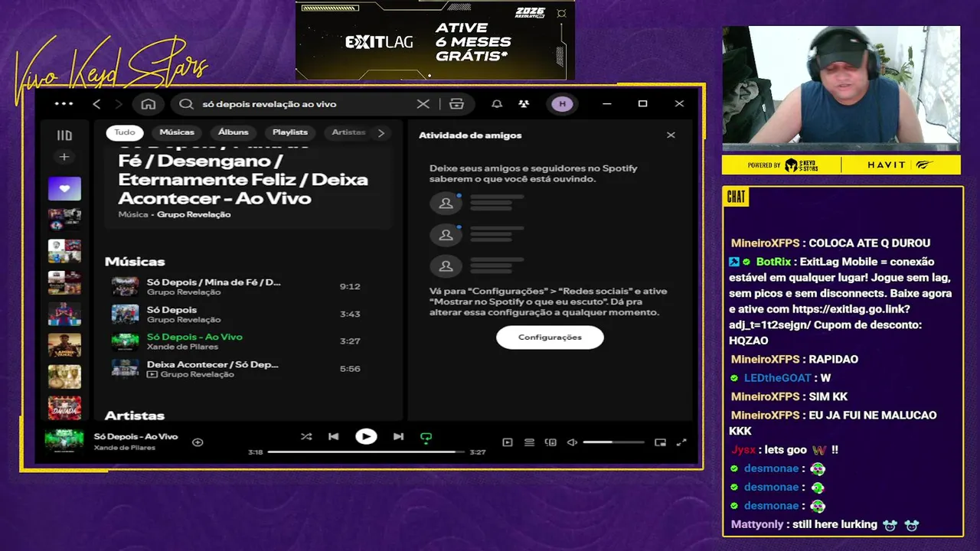Open the Now Playing view icon

[507, 442]
